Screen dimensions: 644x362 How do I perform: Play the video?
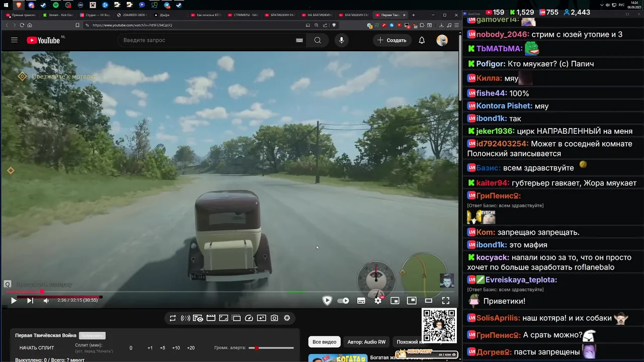pyautogui.click(x=14, y=301)
